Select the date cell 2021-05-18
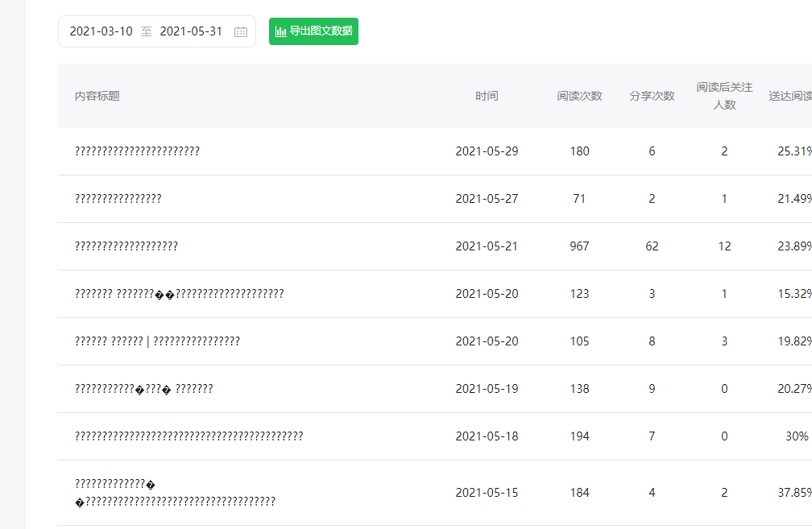The width and height of the screenshot is (812, 529). [487, 436]
